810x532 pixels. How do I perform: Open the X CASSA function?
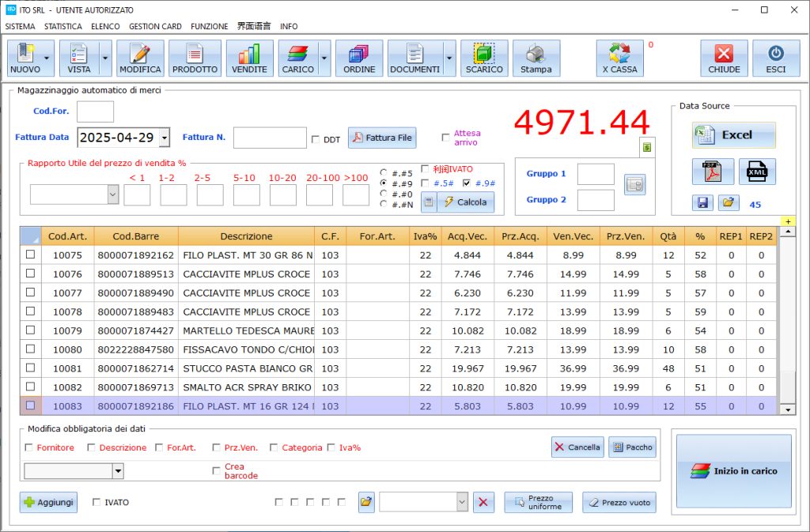(619, 58)
